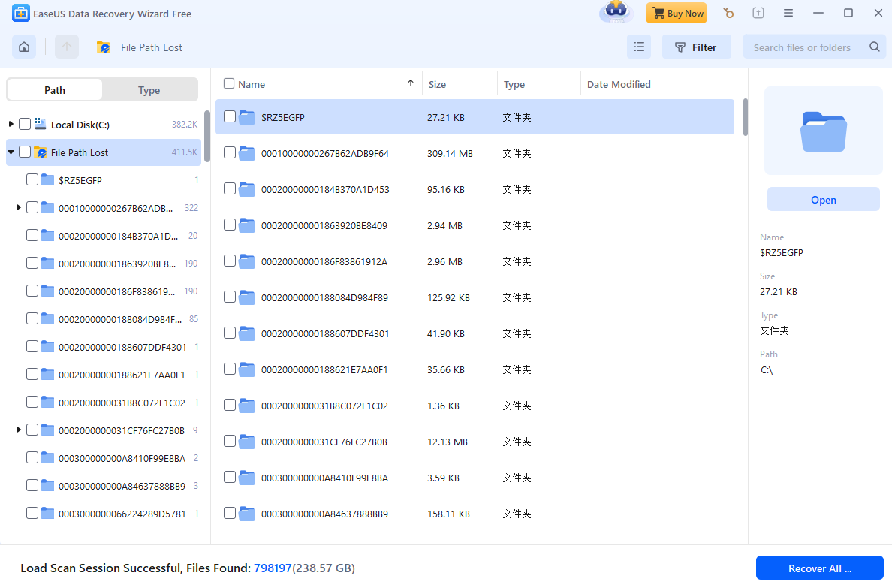Sort list by Size column header
892x588 pixels.
437,84
